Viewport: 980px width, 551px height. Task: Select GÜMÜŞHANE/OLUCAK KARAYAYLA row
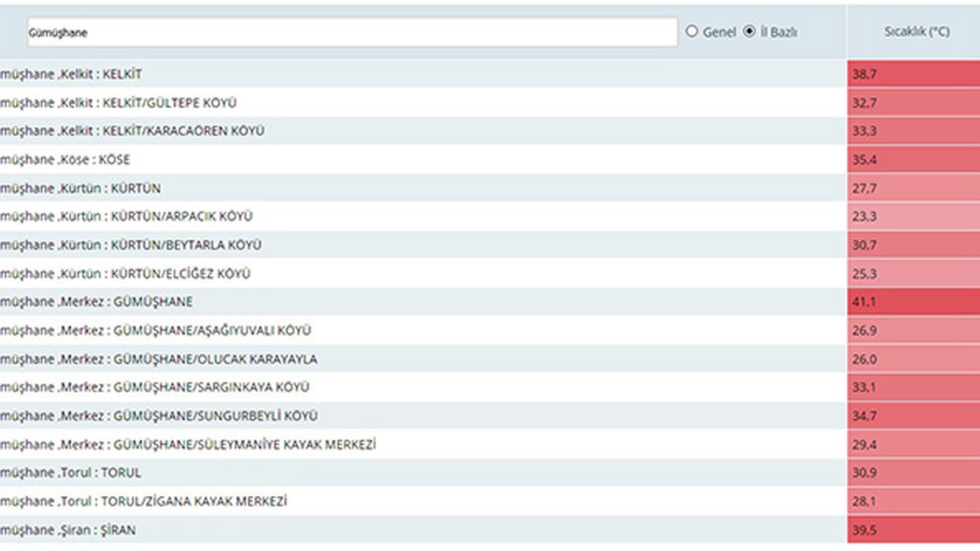158,359
